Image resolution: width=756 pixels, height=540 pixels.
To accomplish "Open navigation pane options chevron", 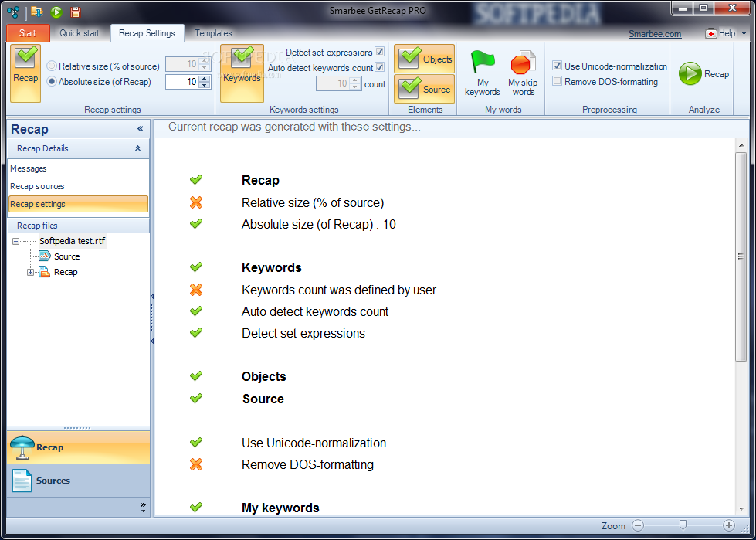I will pos(143,508).
